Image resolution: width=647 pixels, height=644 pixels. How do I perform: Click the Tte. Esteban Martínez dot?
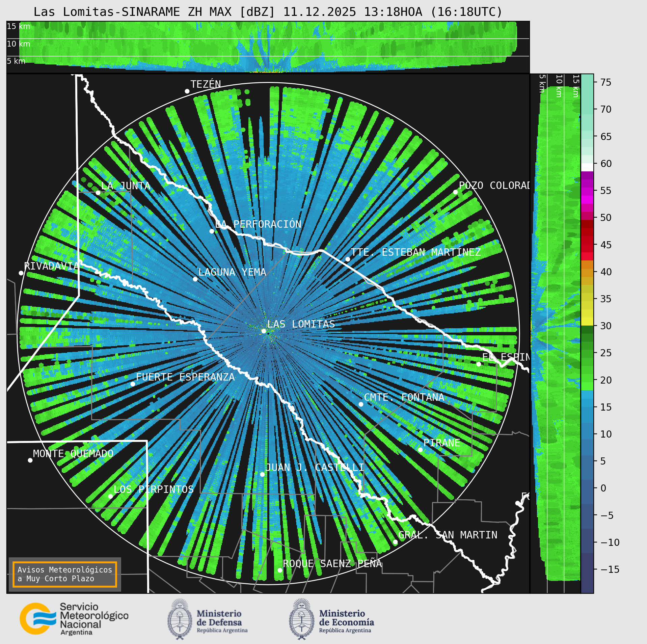point(348,259)
